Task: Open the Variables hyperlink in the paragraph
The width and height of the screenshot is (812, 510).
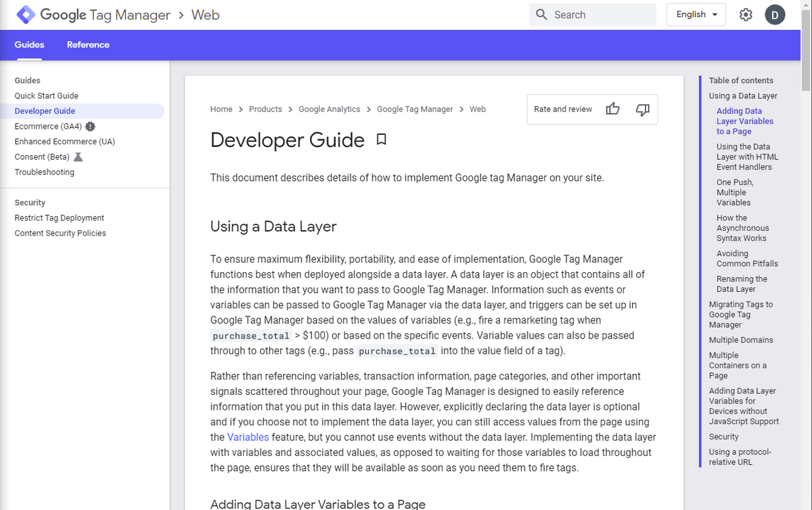Action: 248,438
